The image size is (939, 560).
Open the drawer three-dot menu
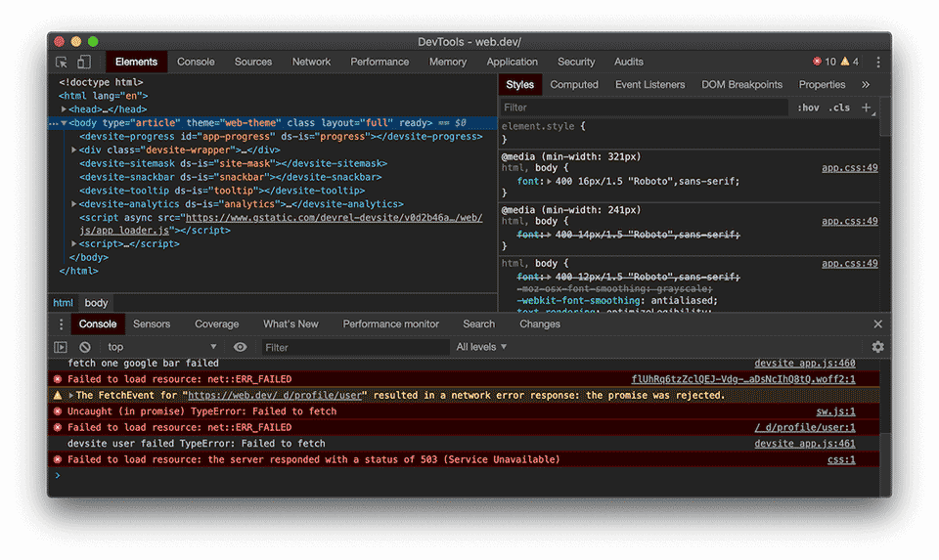(x=61, y=324)
